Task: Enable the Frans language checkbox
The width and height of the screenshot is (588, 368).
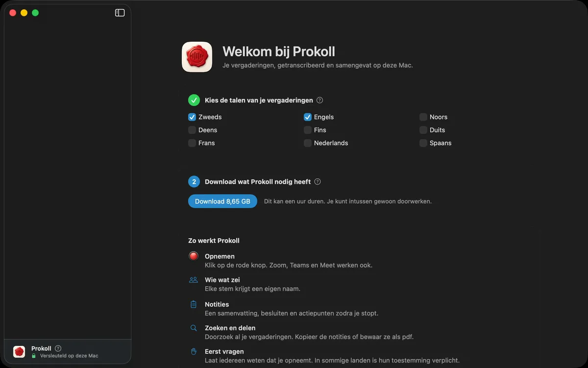Action: pyautogui.click(x=192, y=143)
